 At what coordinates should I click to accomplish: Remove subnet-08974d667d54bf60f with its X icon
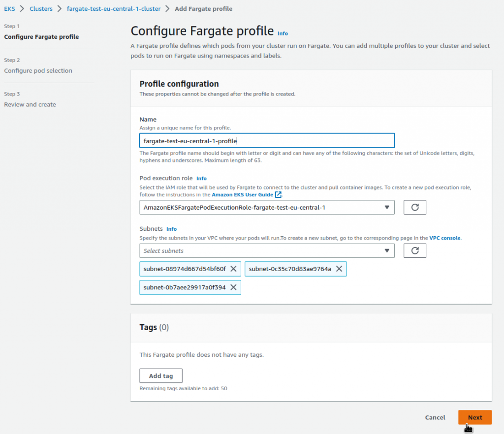234,269
